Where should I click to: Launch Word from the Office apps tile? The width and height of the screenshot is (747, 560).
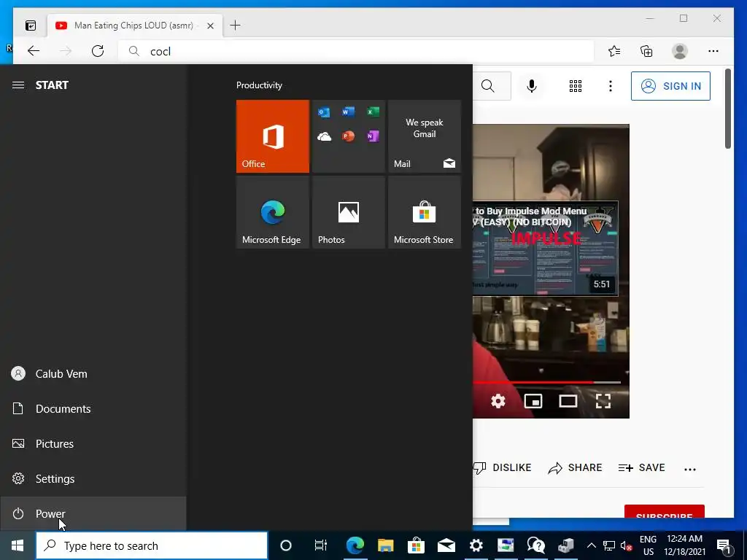click(348, 112)
